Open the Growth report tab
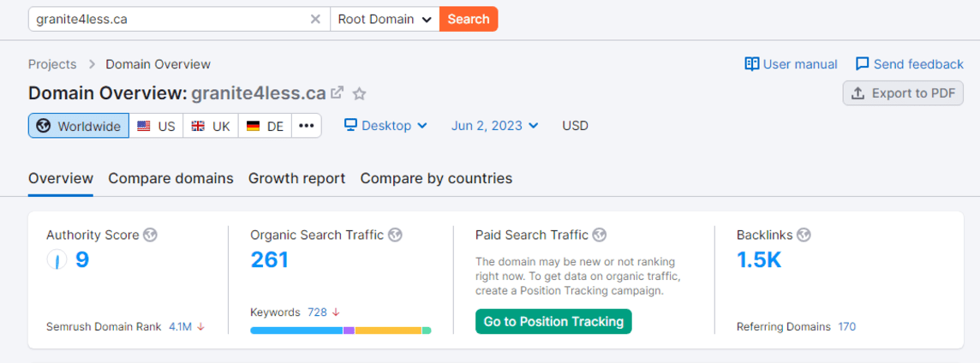Image resolution: width=980 pixels, height=363 pixels. click(x=296, y=178)
